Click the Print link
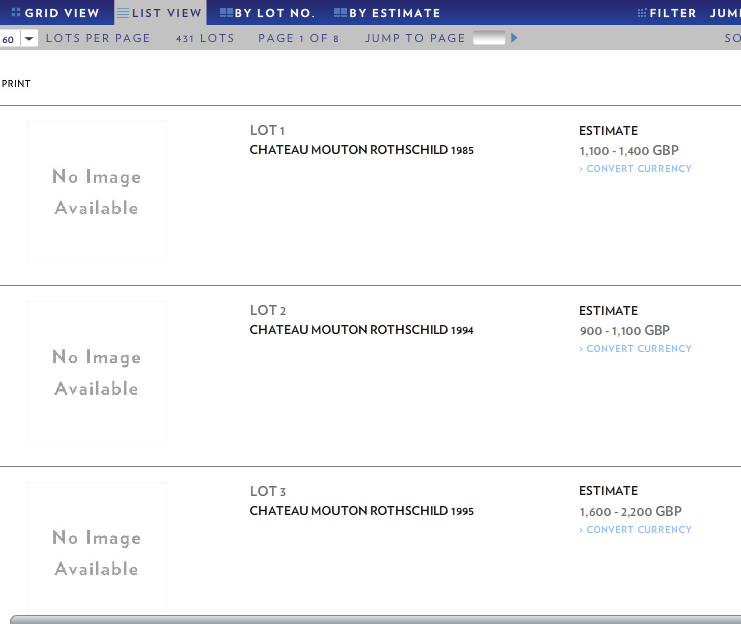Screen dimensions: 741x624 16,84
